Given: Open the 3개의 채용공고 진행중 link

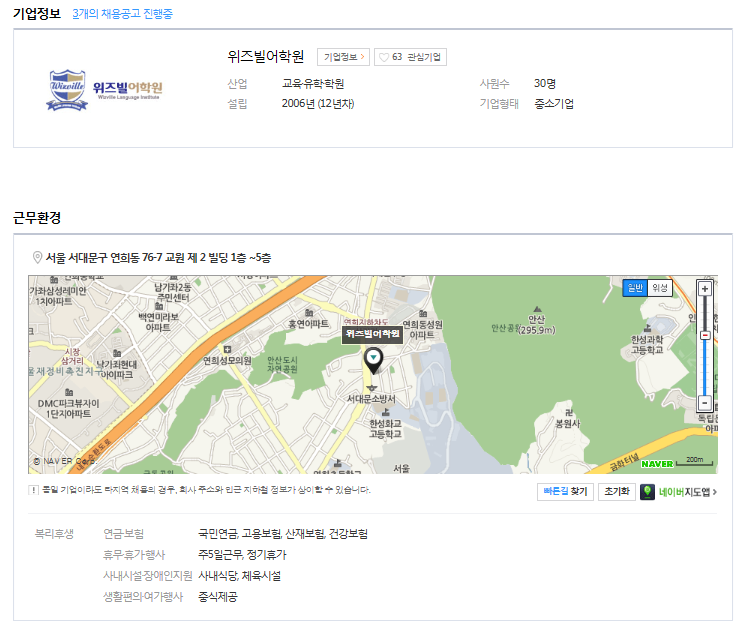Looking at the screenshot, I should click(x=123, y=14).
